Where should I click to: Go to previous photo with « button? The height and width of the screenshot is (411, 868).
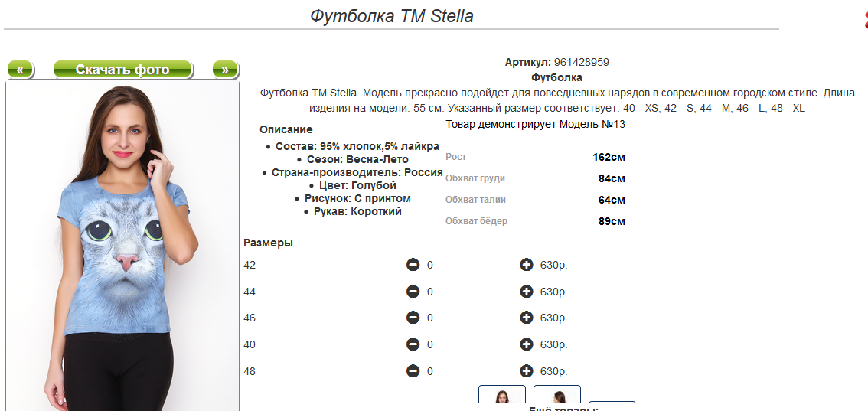21,70
